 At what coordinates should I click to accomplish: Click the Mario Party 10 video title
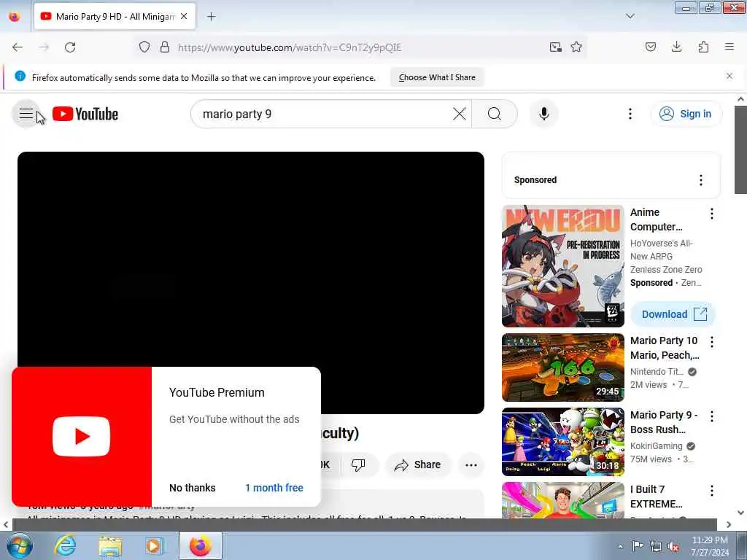[665, 348]
